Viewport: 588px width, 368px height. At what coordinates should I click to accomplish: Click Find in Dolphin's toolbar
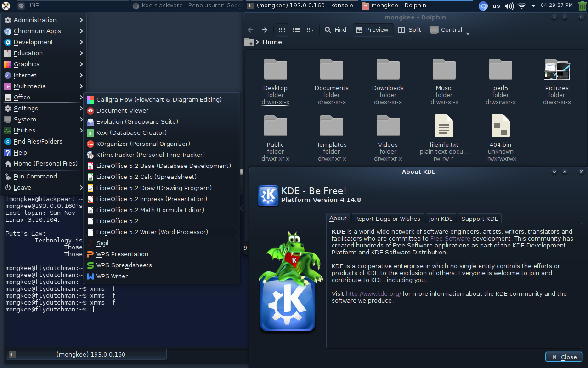point(335,30)
